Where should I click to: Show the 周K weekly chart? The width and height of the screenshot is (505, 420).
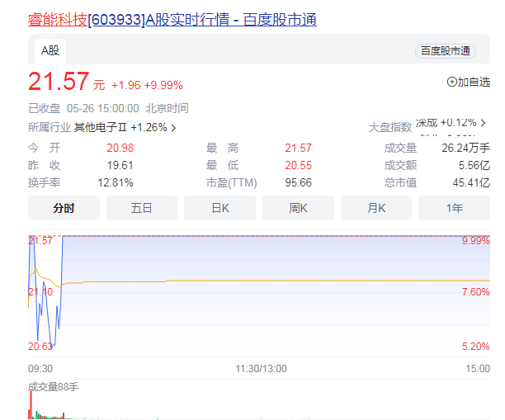pos(298,208)
